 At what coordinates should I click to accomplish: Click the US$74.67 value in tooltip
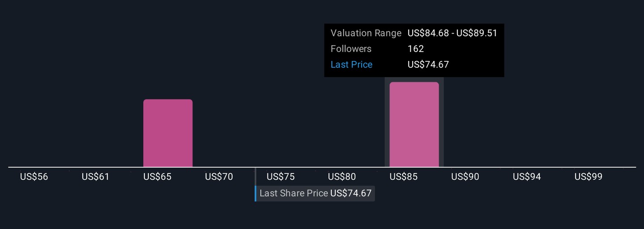428,65
